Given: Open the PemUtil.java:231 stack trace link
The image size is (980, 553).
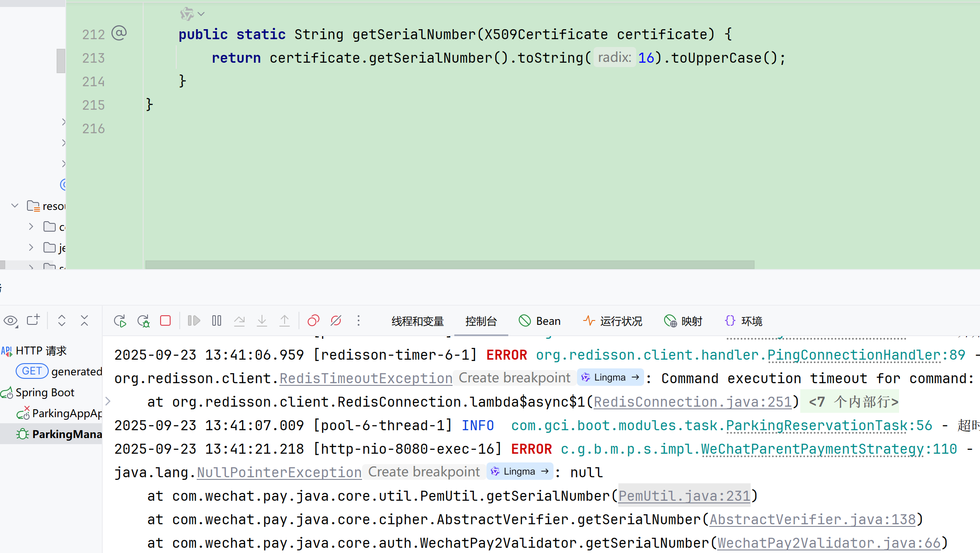Looking at the screenshot, I should click(684, 496).
